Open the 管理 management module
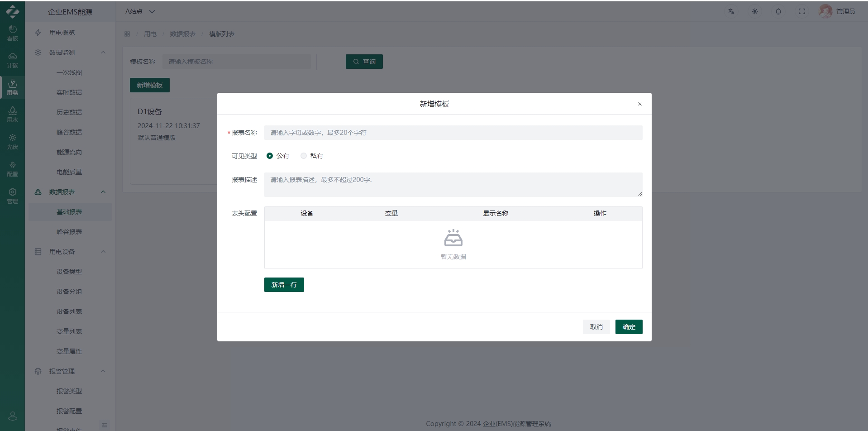 click(x=12, y=196)
